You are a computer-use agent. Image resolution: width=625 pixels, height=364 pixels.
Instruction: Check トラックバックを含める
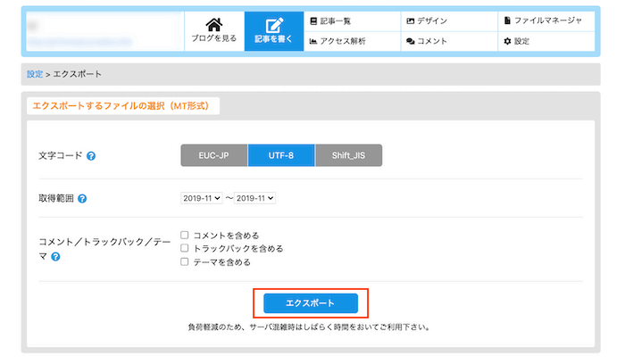coord(184,248)
